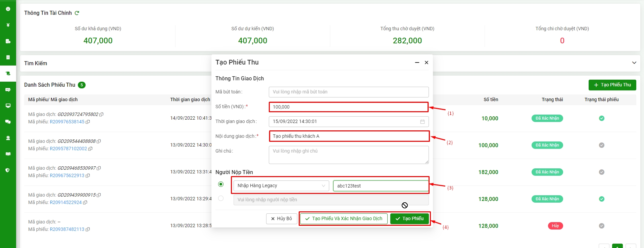Image resolution: width=644 pixels, height=248 pixels.
Task: Click the yen currency icon in sidebar
Action: pyautogui.click(x=8, y=25)
